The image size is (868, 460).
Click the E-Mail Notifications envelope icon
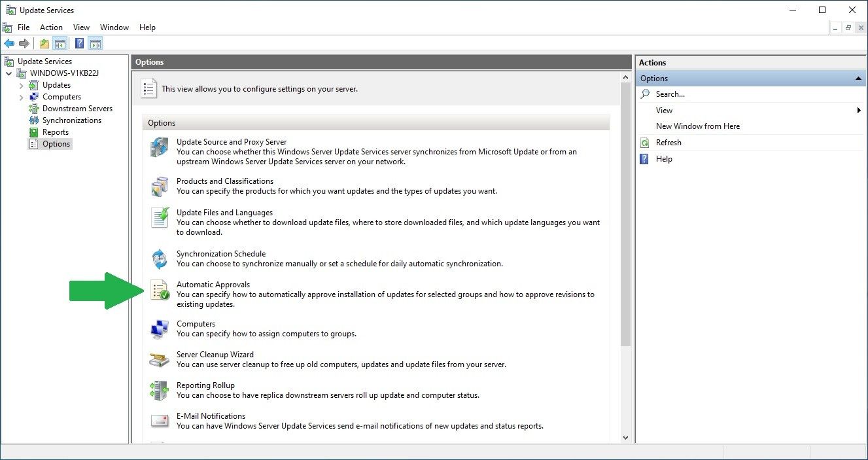(x=160, y=421)
